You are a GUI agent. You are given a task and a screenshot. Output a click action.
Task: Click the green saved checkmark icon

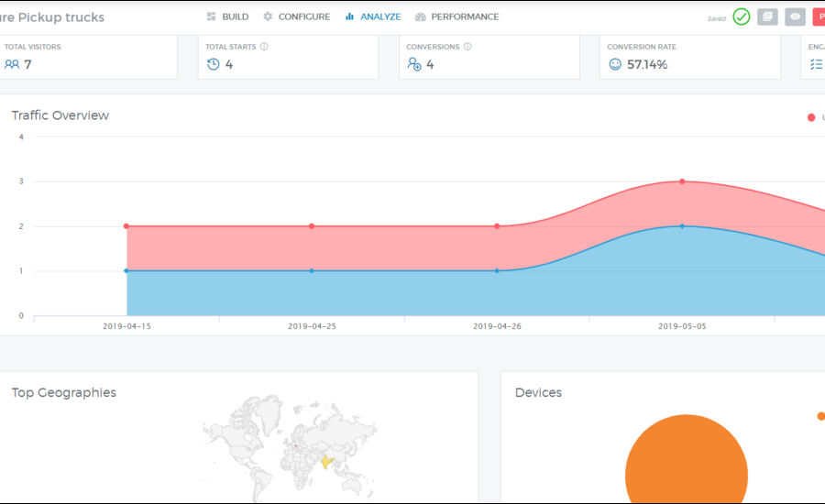[741, 16]
